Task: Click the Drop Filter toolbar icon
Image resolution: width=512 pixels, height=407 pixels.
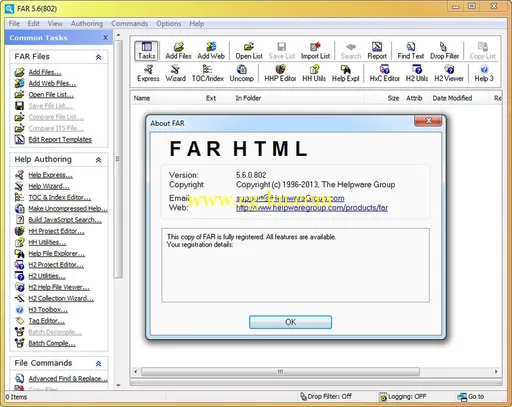Action: coord(444,51)
